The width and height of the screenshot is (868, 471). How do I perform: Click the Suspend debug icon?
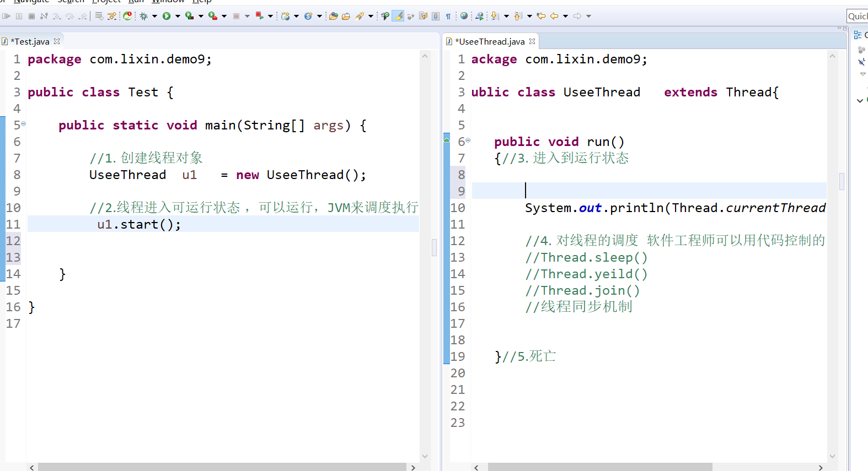19,16
